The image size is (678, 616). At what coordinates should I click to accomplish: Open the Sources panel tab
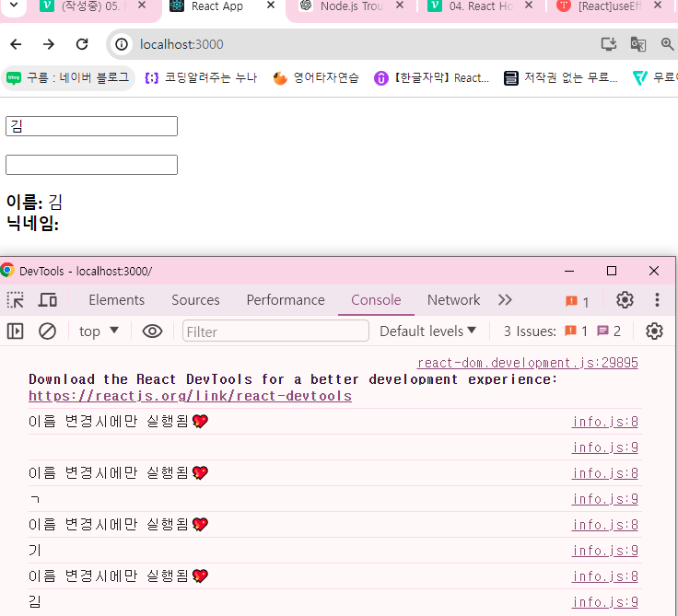click(x=195, y=300)
